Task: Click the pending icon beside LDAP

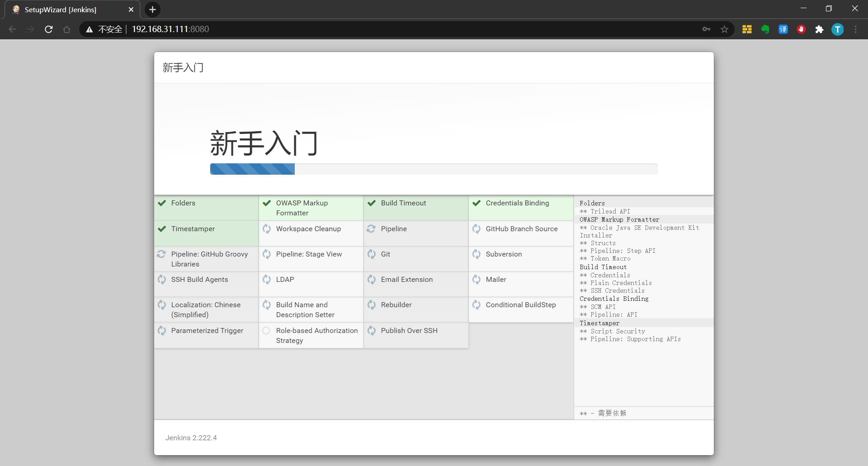Action: (x=267, y=280)
